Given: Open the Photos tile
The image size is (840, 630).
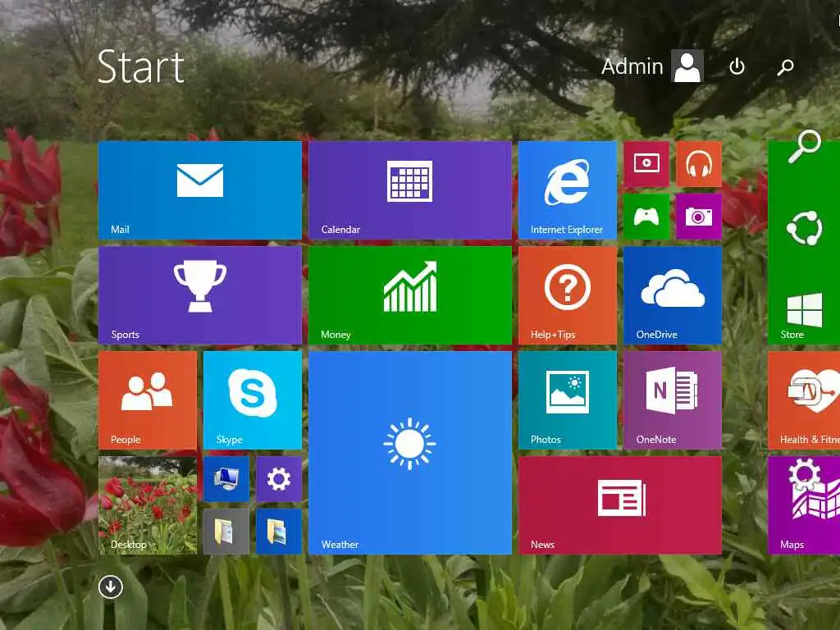Looking at the screenshot, I should point(568,400).
